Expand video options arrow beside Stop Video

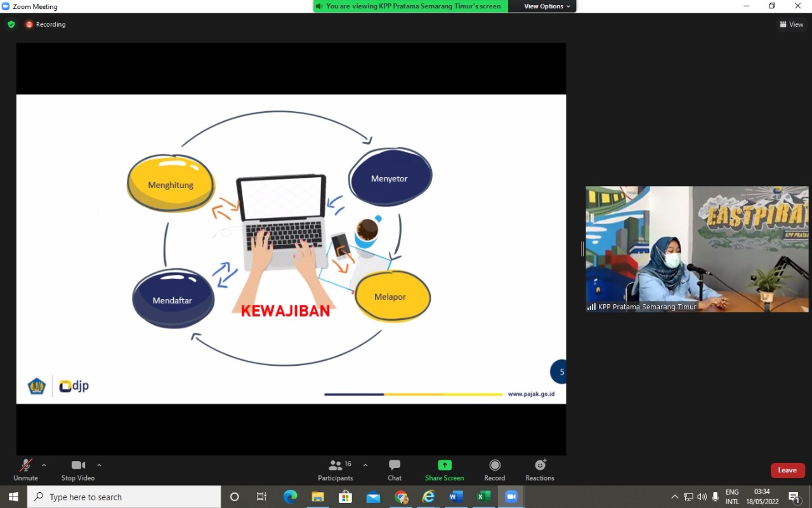click(99, 465)
